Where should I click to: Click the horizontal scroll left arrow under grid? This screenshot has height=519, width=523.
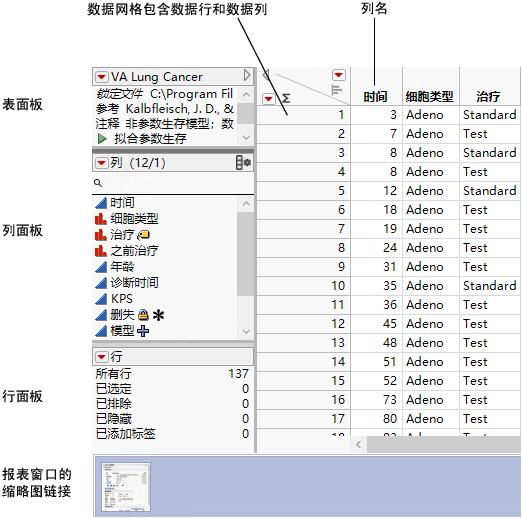pos(359,445)
